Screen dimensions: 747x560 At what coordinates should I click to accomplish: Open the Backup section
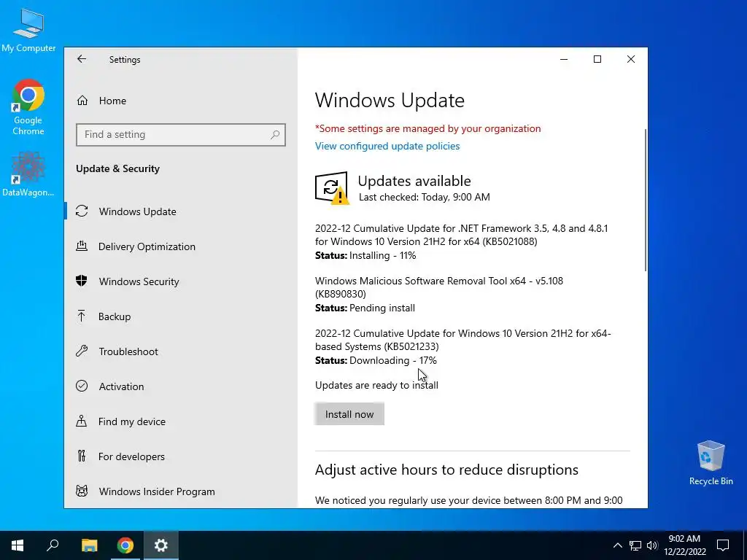[x=181, y=316]
